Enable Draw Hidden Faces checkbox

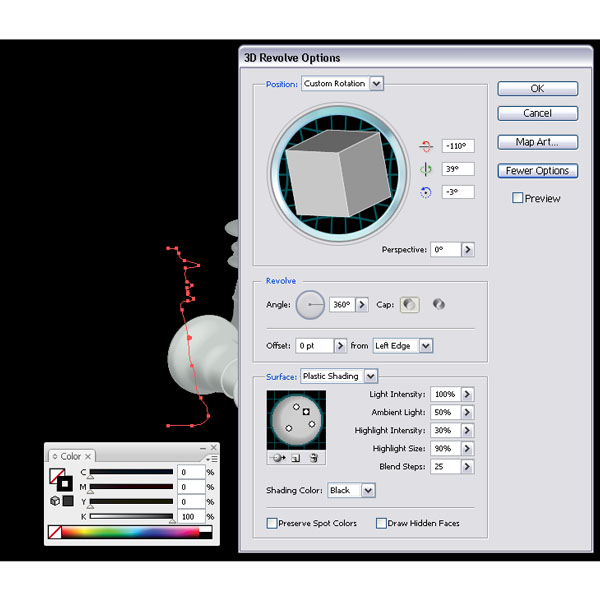pos(381,523)
